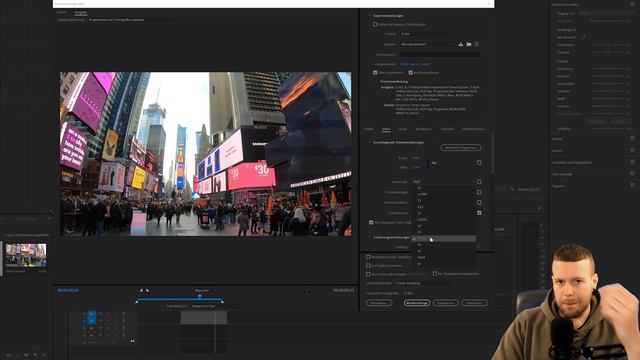Toggle the match-source checkbox beside Framerate
The width and height of the screenshot is (640, 360).
pos(479,182)
